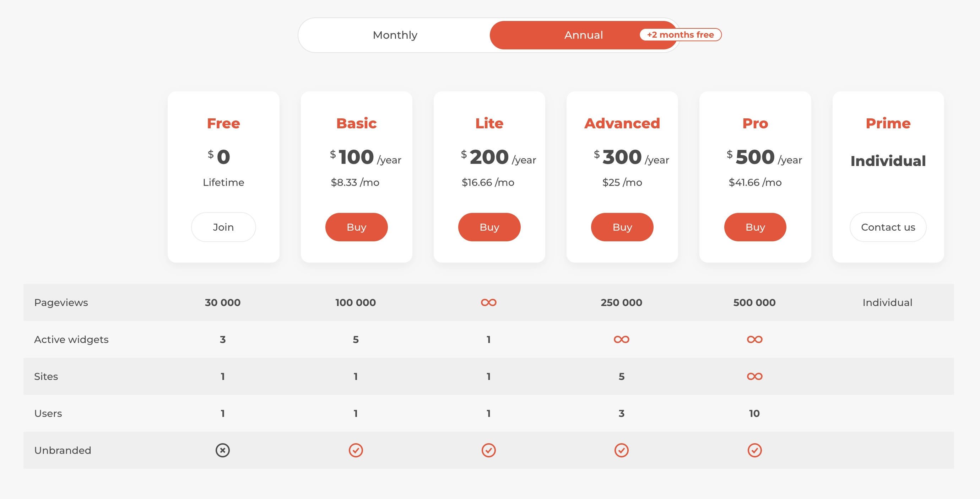The image size is (980, 499).
Task: Click the Lite plan pageviews infinity icon
Action: pos(488,302)
